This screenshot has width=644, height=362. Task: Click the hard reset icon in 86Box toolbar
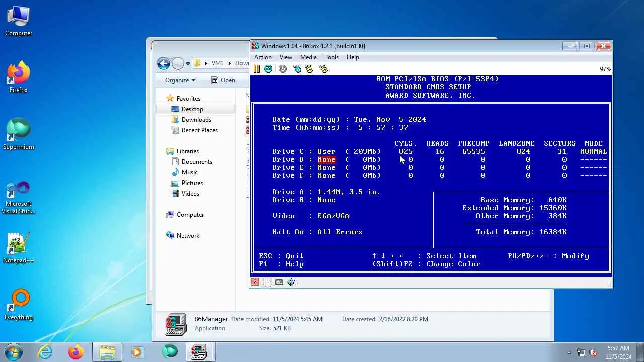pyautogui.click(x=268, y=69)
